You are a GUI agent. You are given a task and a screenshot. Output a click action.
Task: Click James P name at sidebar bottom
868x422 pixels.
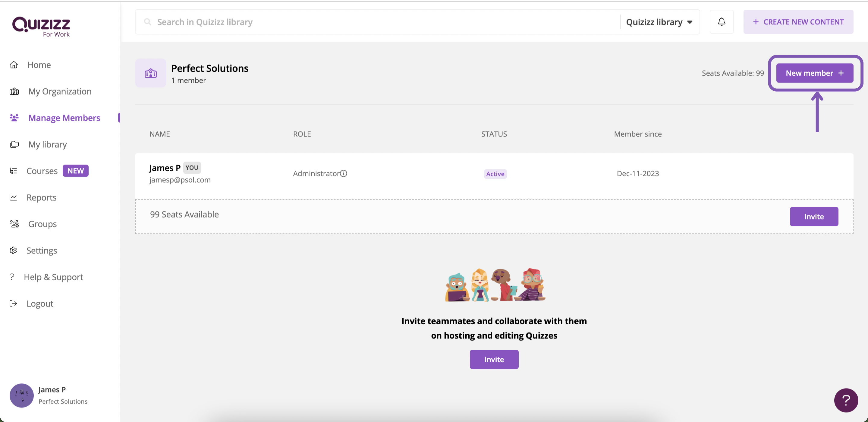52,390
